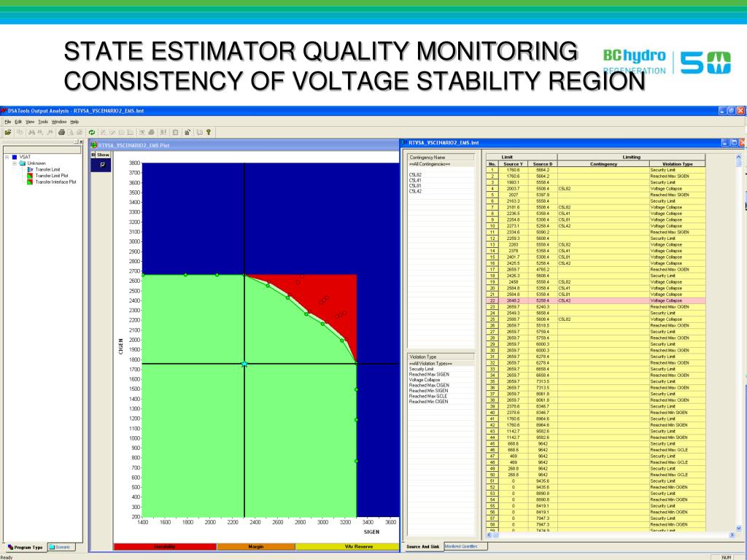Click the Source Y column header
Viewport: 747px width, 560px height.
[x=513, y=164]
